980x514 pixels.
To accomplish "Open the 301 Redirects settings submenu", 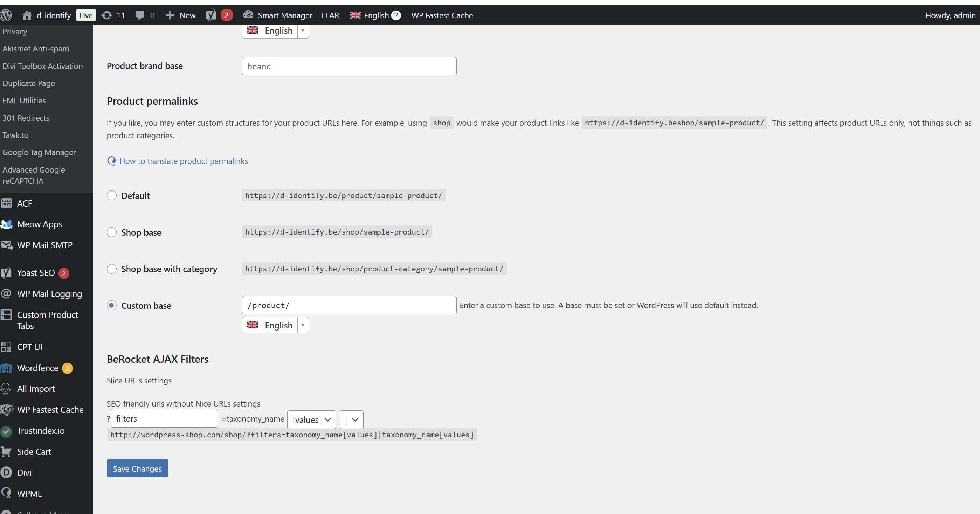I will pyautogui.click(x=26, y=118).
